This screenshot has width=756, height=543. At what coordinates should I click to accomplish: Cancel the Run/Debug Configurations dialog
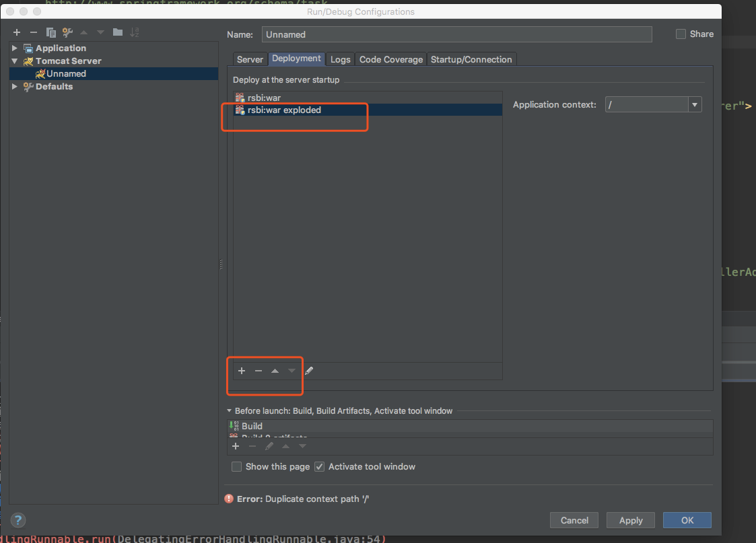coord(574,519)
